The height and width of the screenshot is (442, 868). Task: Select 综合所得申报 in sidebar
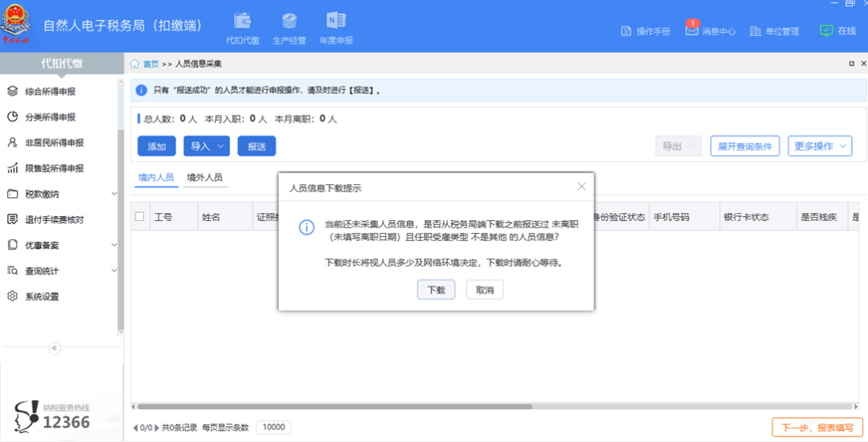coord(50,92)
